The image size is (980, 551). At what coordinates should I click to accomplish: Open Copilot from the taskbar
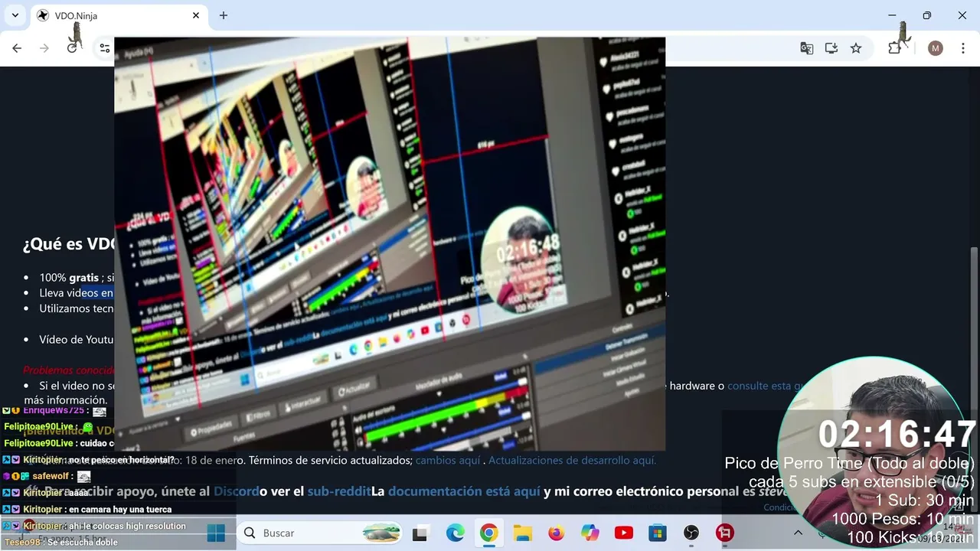pos(590,533)
